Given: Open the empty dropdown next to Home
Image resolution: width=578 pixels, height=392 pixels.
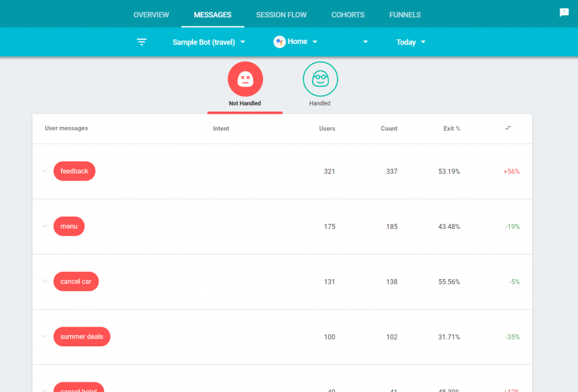Looking at the screenshot, I should pos(365,42).
